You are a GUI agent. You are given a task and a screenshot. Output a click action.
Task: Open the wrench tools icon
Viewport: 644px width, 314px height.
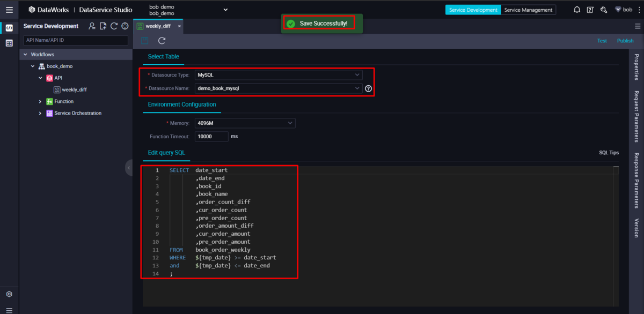pyautogui.click(x=604, y=10)
